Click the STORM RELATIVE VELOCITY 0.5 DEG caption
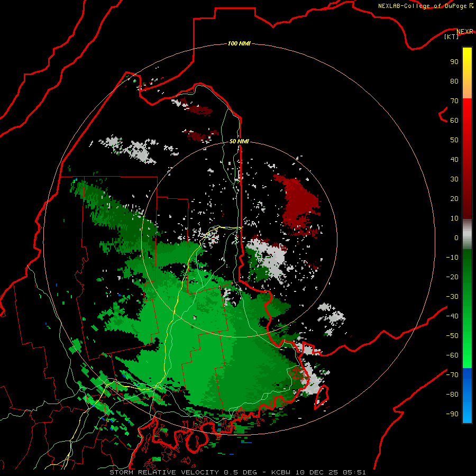The width and height of the screenshot is (476, 476). pos(183,472)
